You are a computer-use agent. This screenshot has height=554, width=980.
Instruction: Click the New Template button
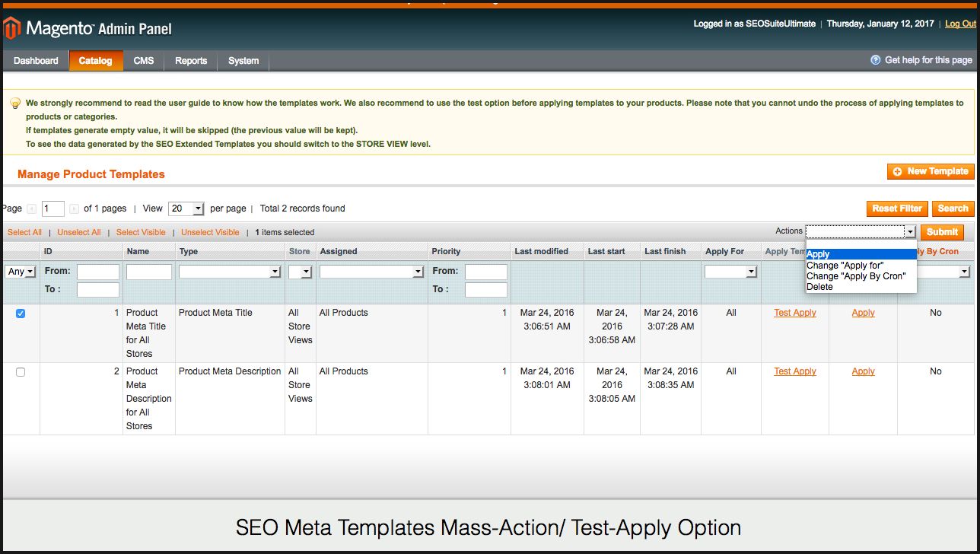pos(931,172)
